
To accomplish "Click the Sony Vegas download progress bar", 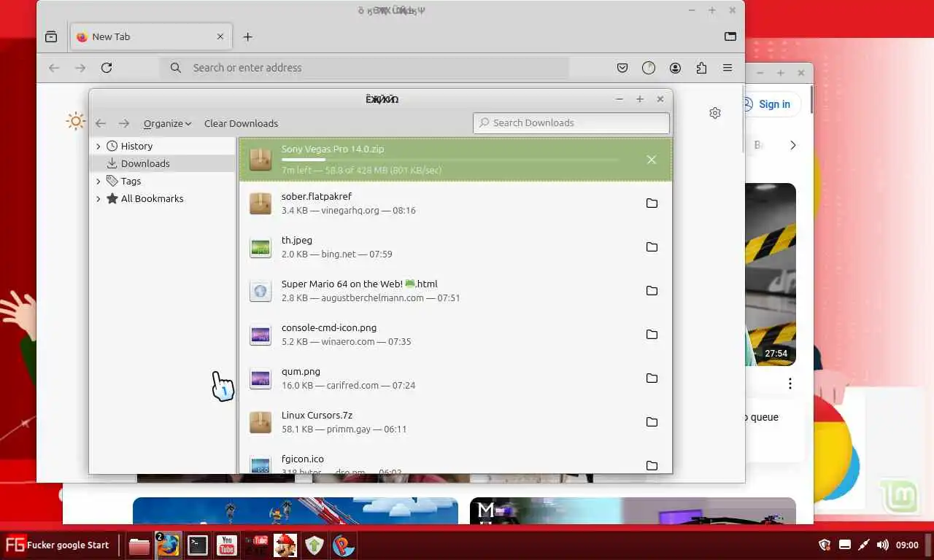I will (450, 160).
